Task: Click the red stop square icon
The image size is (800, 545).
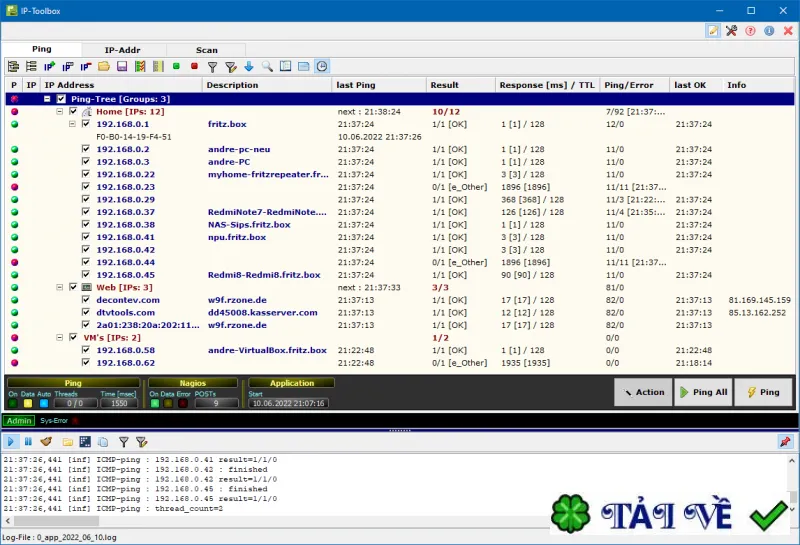Action: click(x=194, y=66)
